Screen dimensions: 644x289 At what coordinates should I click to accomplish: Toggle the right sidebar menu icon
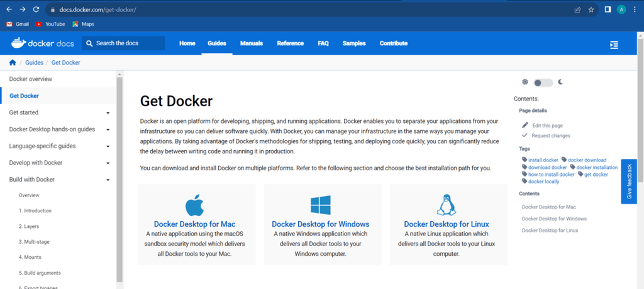(614, 45)
